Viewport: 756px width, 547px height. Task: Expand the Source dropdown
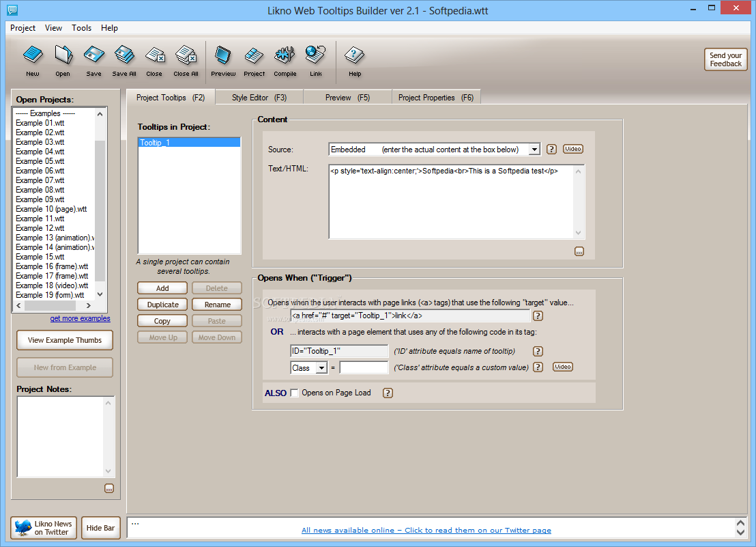click(x=534, y=150)
